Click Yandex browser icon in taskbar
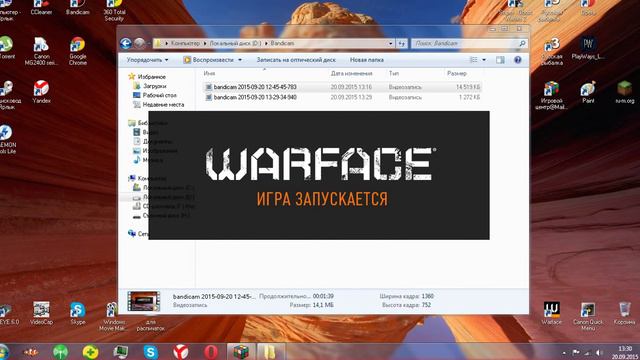This screenshot has height=360, width=640. (181, 351)
